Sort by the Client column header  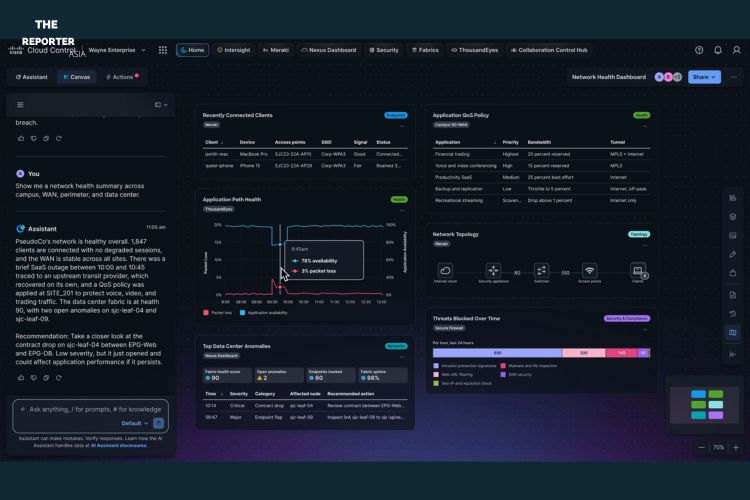[214, 142]
